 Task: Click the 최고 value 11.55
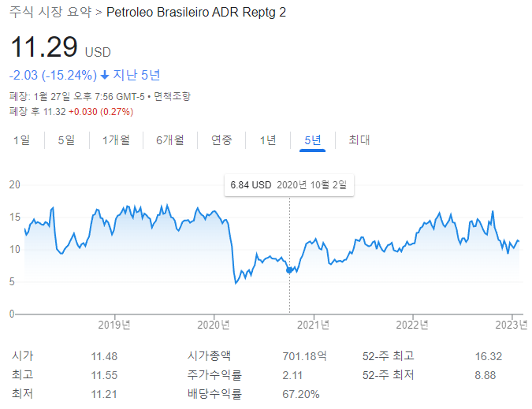click(104, 375)
